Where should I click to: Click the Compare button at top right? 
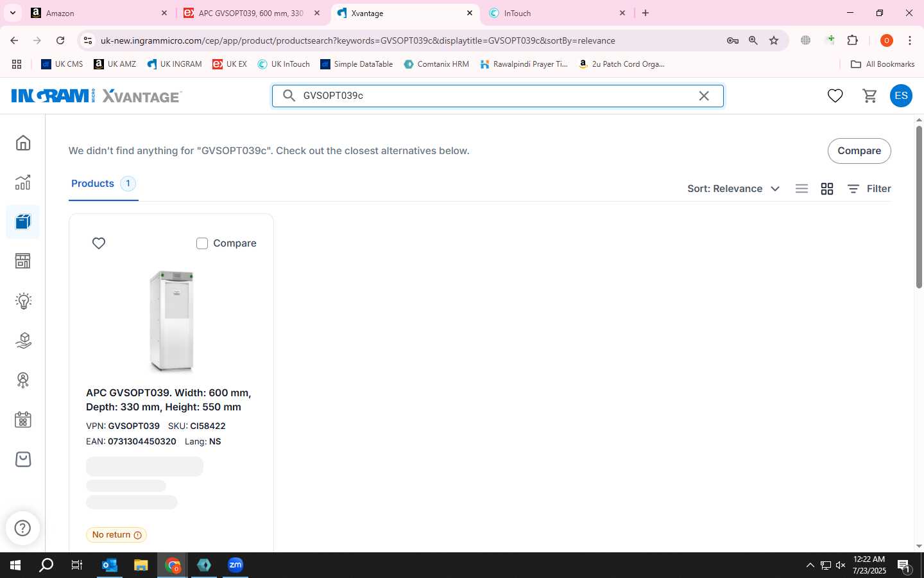[x=859, y=151]
